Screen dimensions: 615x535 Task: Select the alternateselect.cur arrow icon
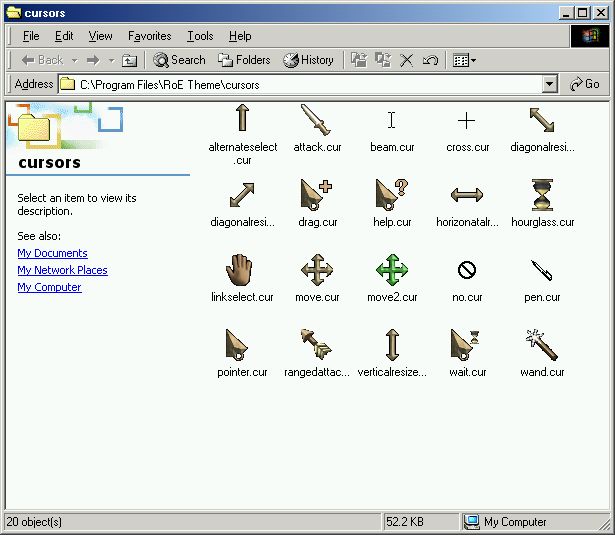(242, 118)
